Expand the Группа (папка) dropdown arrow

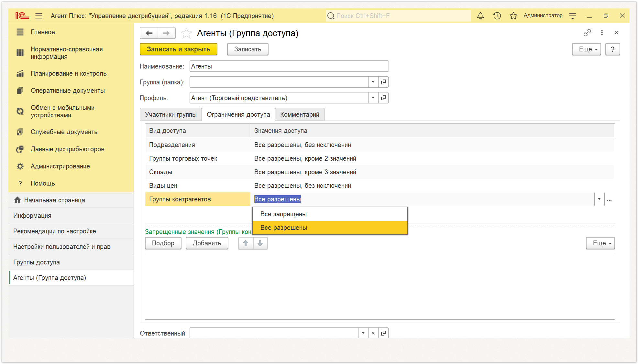[373, 82]
